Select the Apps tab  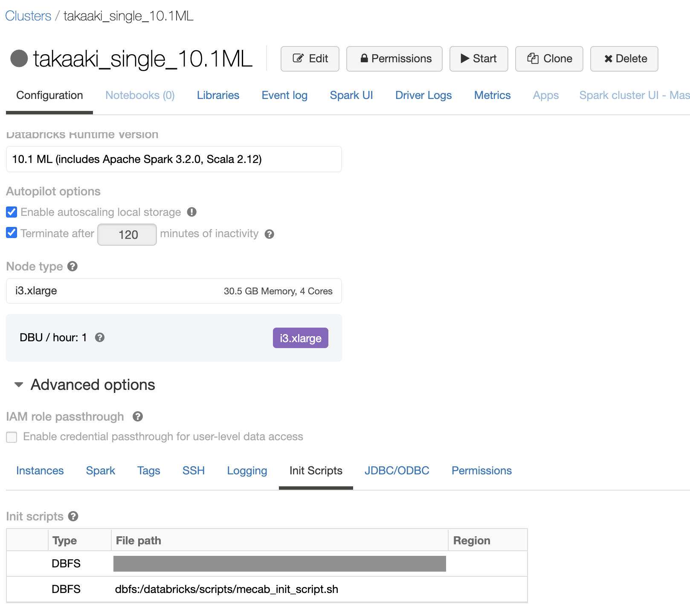545,95
